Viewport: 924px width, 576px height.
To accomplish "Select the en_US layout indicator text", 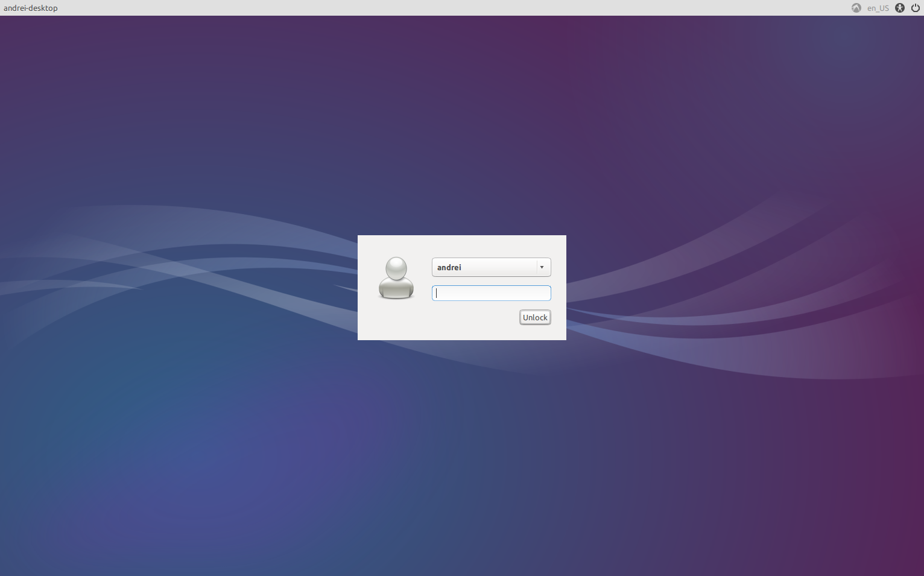I will [878, 8].
